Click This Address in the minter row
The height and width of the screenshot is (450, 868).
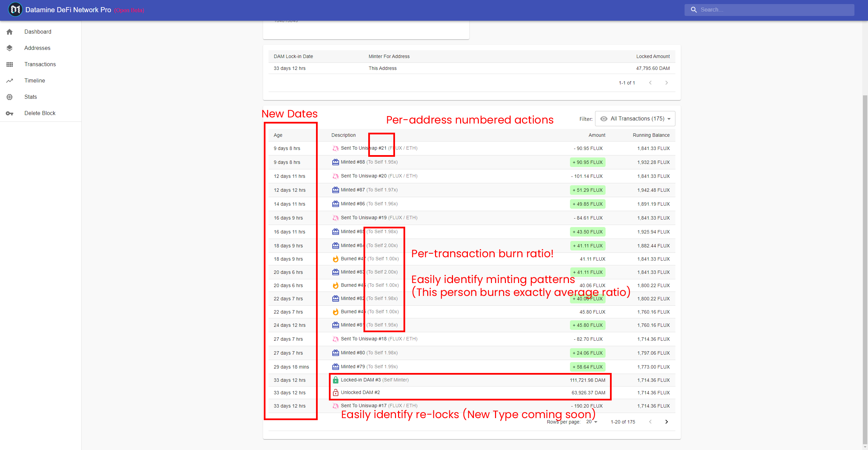(382, 68)
